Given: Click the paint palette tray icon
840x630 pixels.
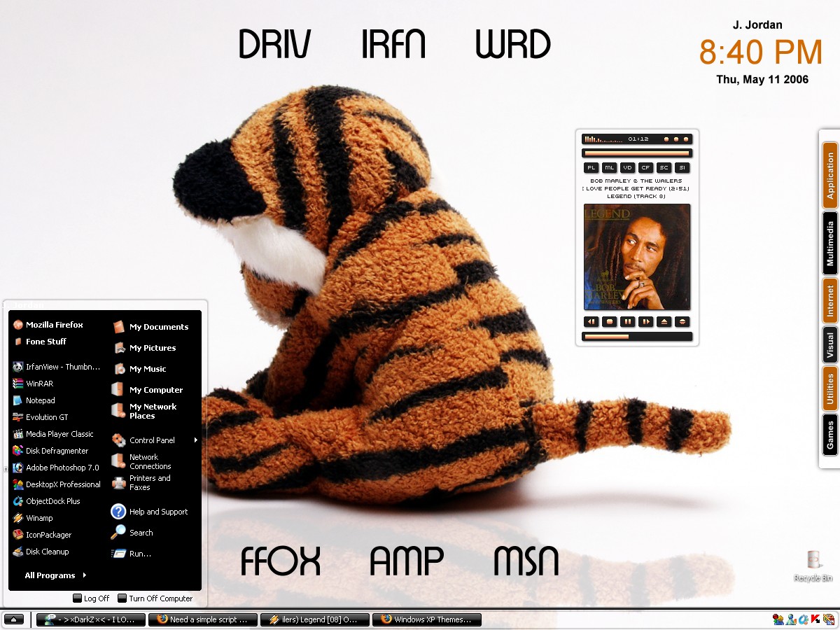Looking at the screenshot, I should coord(829,619).
